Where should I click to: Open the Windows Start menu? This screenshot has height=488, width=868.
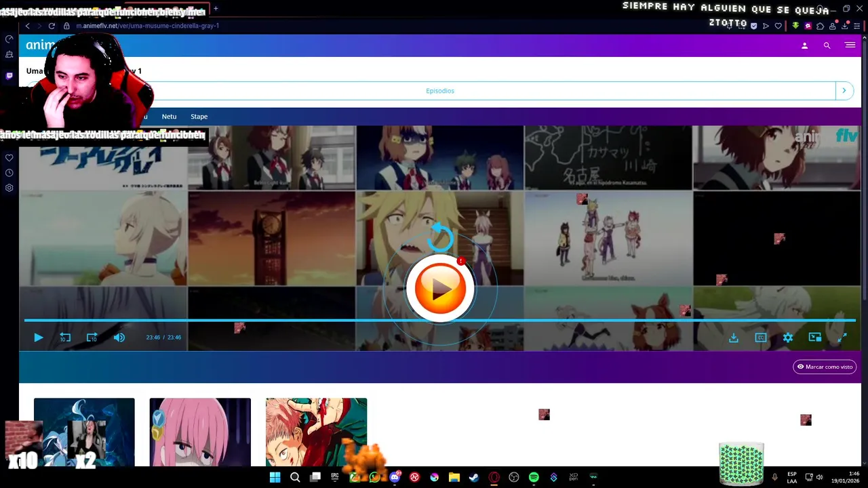click(x=275, y=477)
